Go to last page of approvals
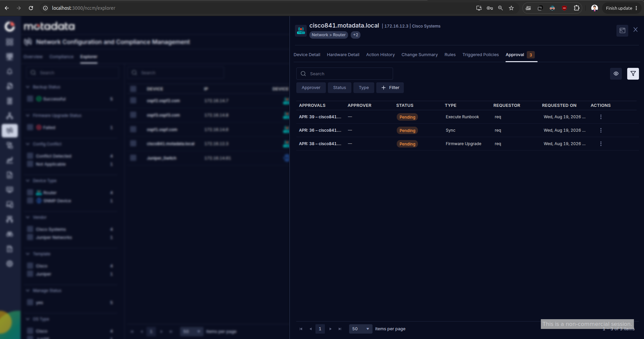 click(x=340, y=329)
